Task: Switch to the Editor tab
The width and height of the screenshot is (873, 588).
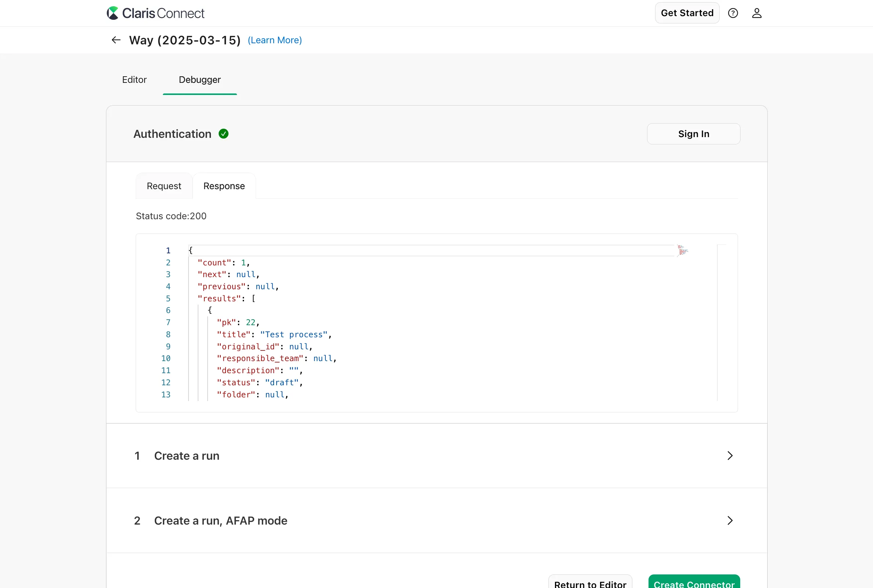Action: [x=134, y=80]
